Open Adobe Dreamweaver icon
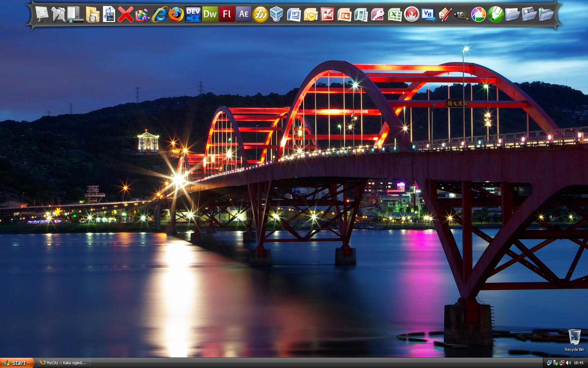 point(210,14)
